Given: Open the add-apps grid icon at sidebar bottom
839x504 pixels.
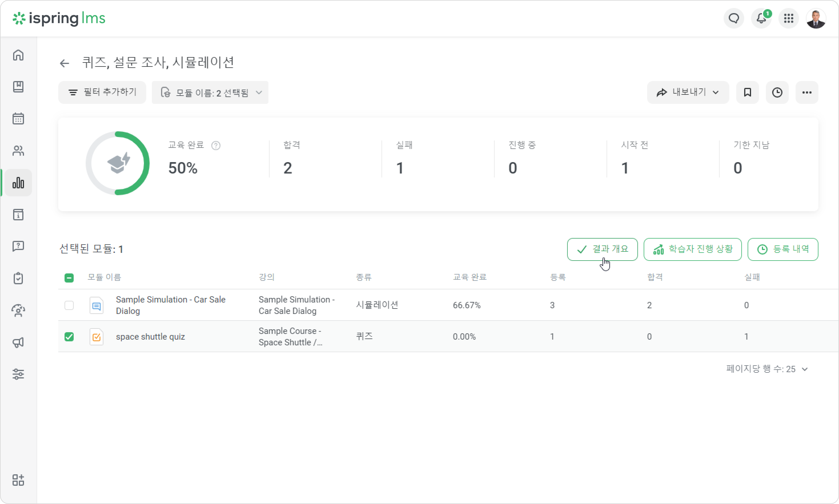Looking at the screenshot, I should tap(18, 480).
